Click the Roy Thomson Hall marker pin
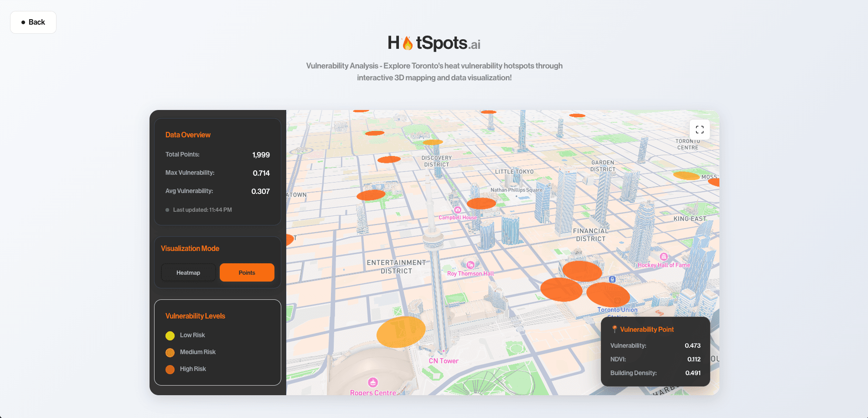The height and width of the screenshot is (418, 868). coord(470,265)
